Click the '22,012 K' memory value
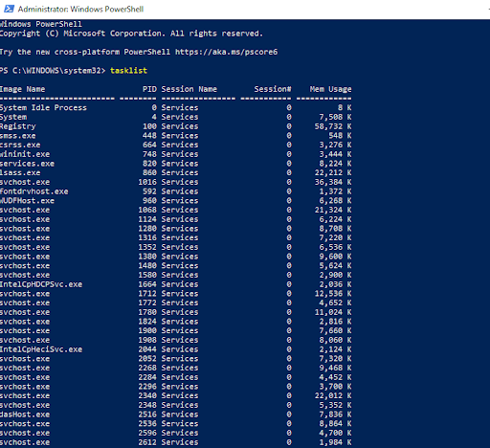 [x=333, y=395]
